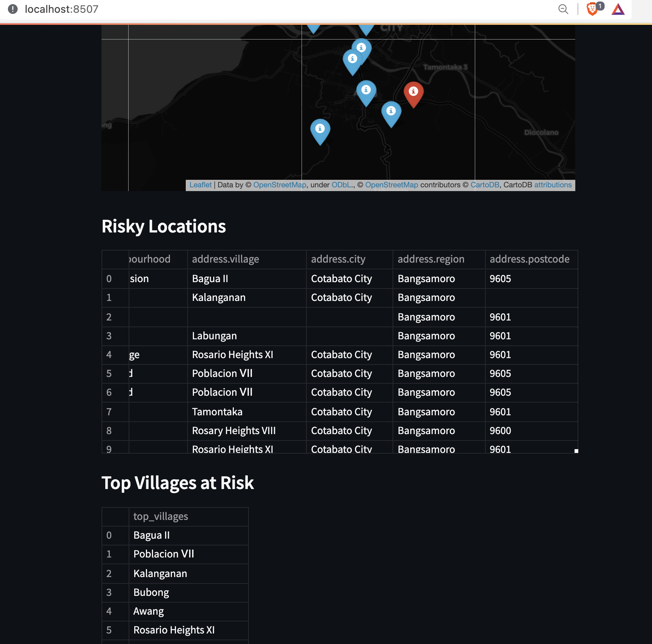The width and height of the screenshot is (652, 644).
Task: Open the Brave Shields lion icon
Action: (592, 9)
